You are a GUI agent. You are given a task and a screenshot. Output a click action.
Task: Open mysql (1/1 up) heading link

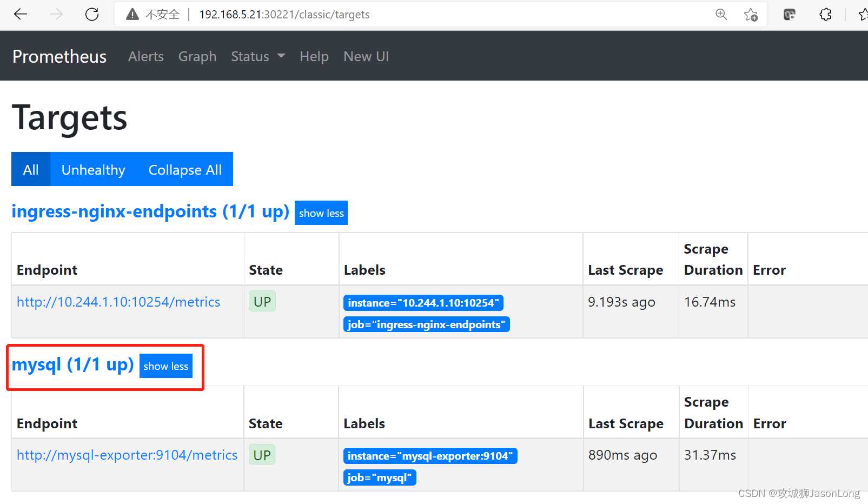click(x=73, y=365)
